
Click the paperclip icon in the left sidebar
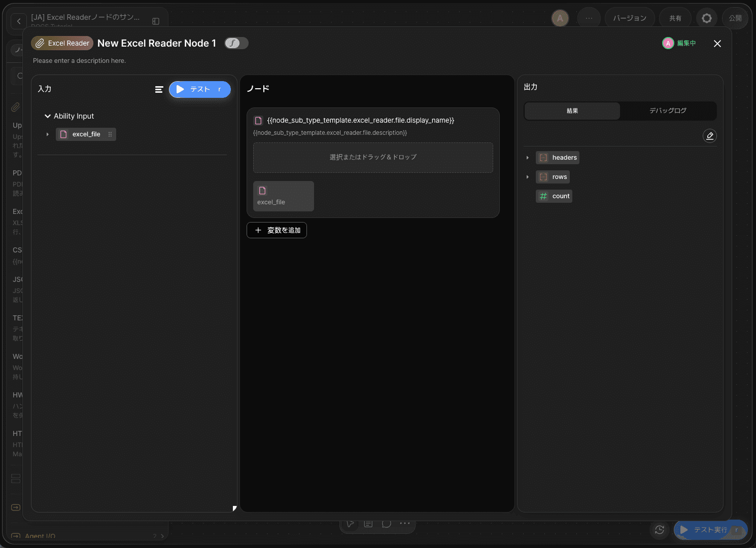click(x=16, y=107)
